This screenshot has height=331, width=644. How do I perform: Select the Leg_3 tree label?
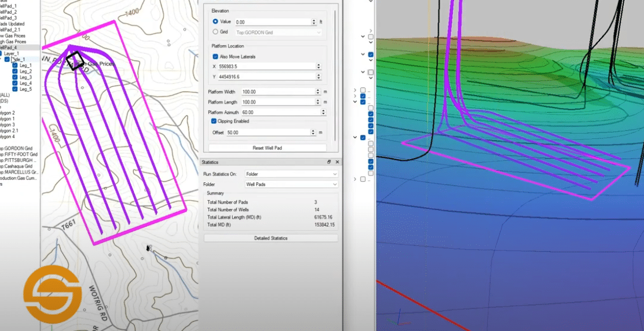25,77
